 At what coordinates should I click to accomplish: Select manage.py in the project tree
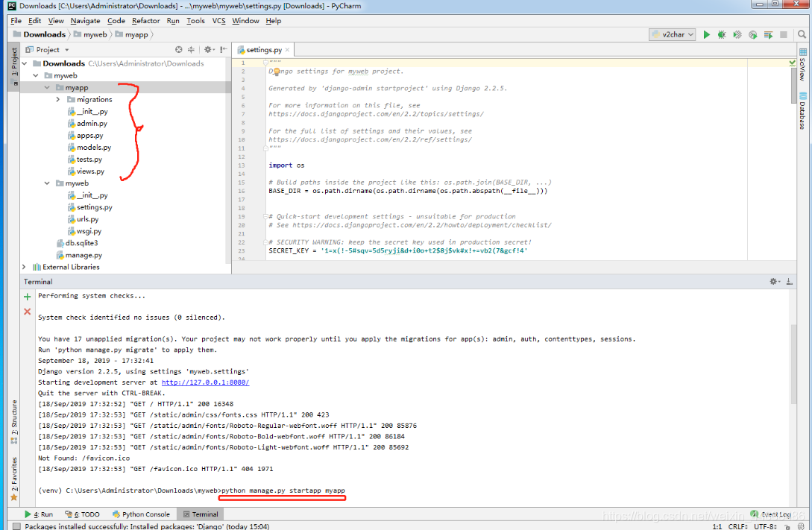(79, 255)
